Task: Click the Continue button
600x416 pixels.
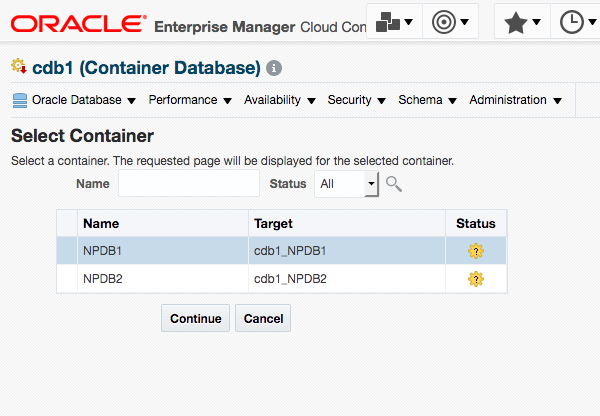Action: [196, 318]
